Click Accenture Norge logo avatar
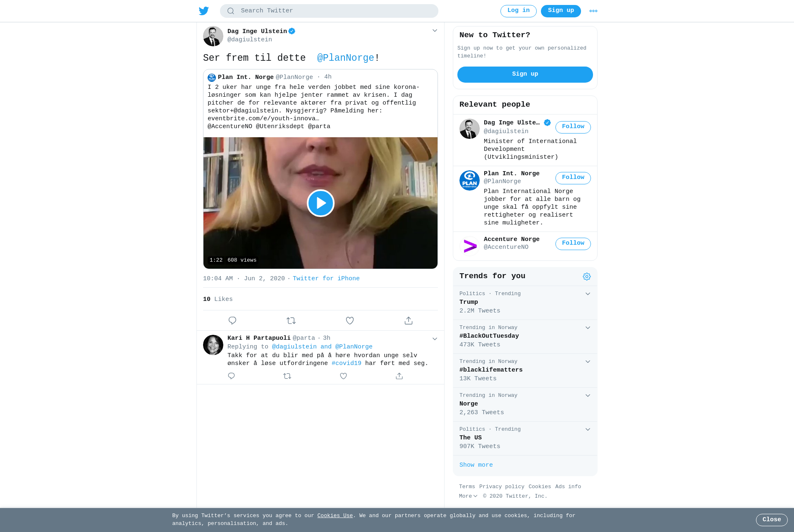The image size is (794, 532). click(x=469, y=246)
